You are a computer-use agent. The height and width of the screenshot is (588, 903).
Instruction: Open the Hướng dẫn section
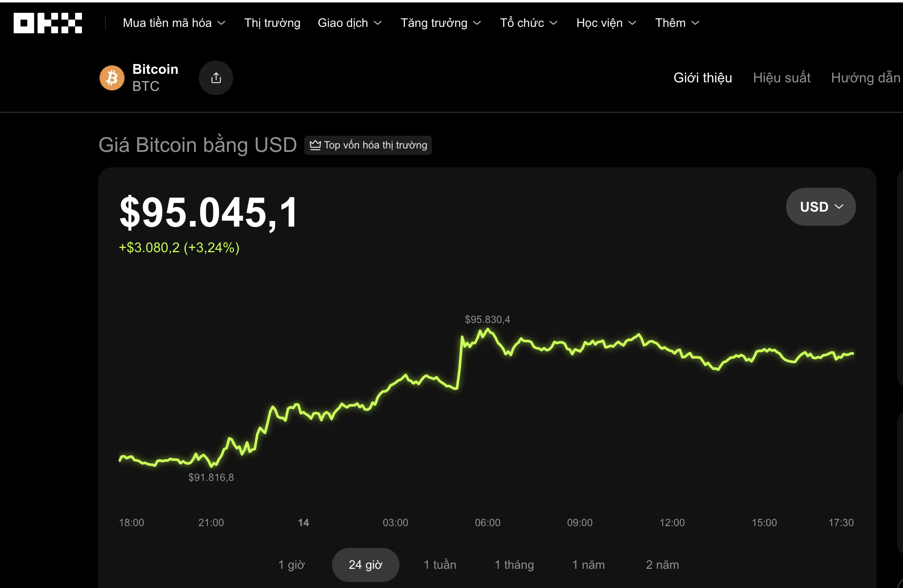pos(865,78)
